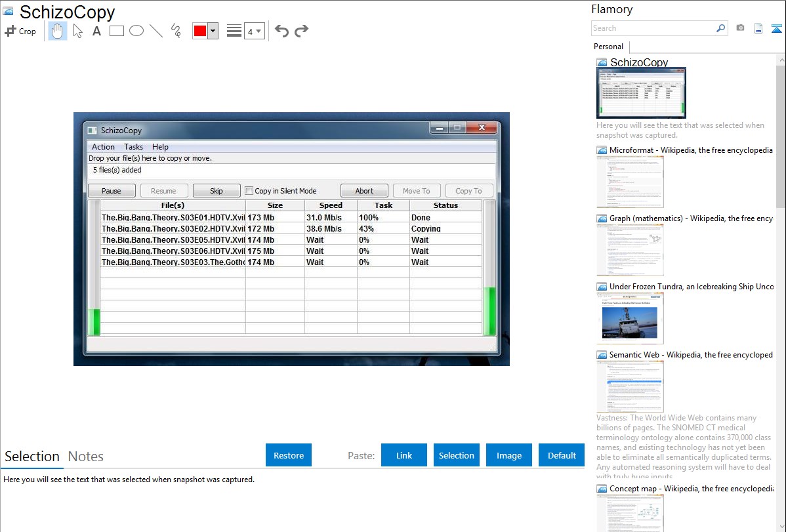The image size is (786, 532).
Task: Redo the last edit
Action: (301, 31)
